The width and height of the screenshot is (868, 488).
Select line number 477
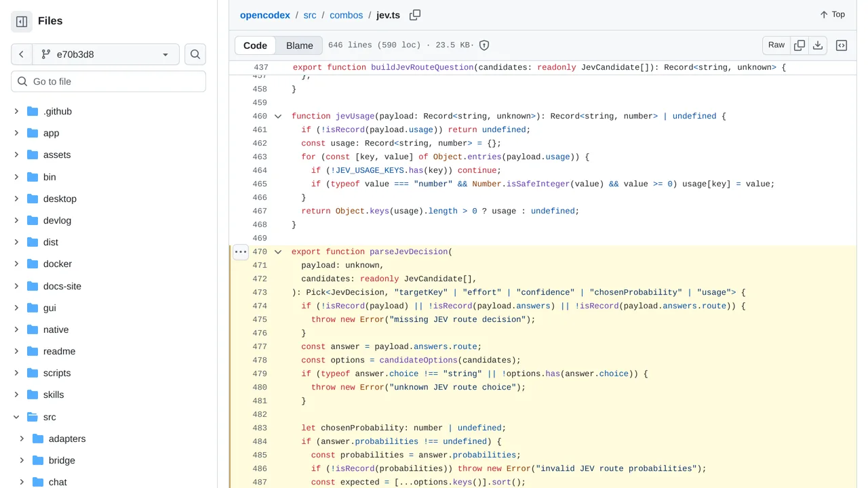pyautogui.click(x=260, y=346)
